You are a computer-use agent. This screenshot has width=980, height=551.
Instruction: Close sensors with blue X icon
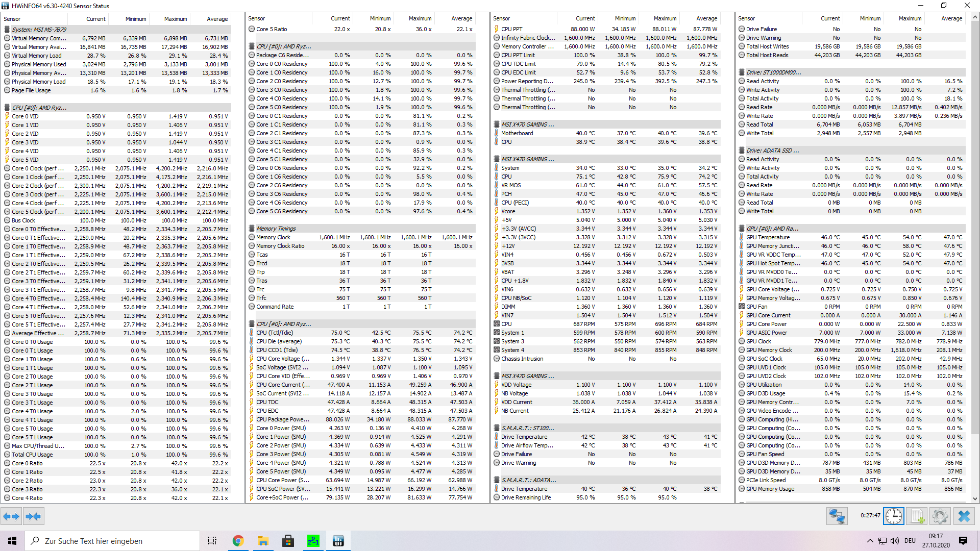pos(964,516)
